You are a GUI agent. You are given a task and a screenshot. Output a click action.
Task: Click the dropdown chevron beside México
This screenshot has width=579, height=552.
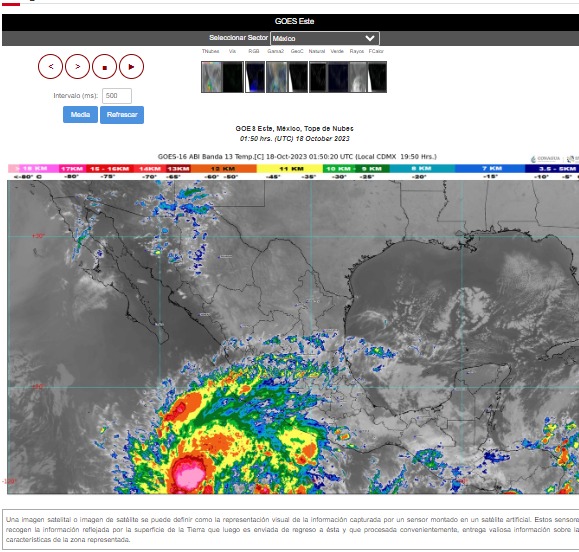[370, 38]
